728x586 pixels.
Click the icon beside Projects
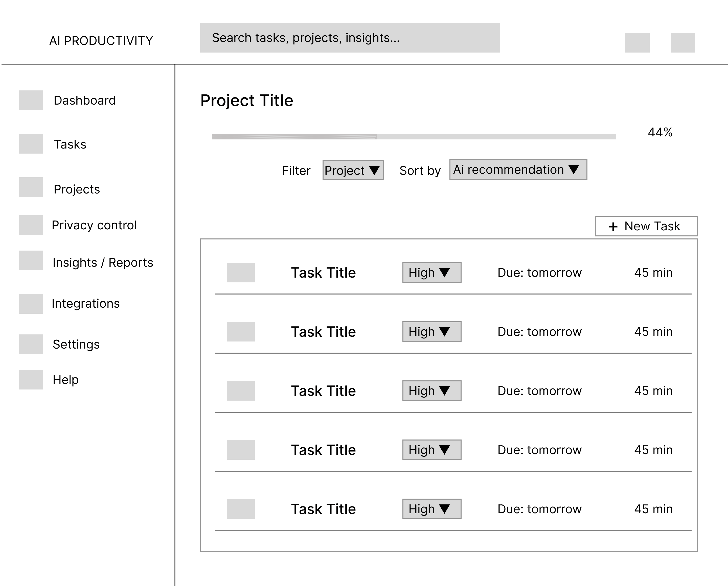[31, 187]
